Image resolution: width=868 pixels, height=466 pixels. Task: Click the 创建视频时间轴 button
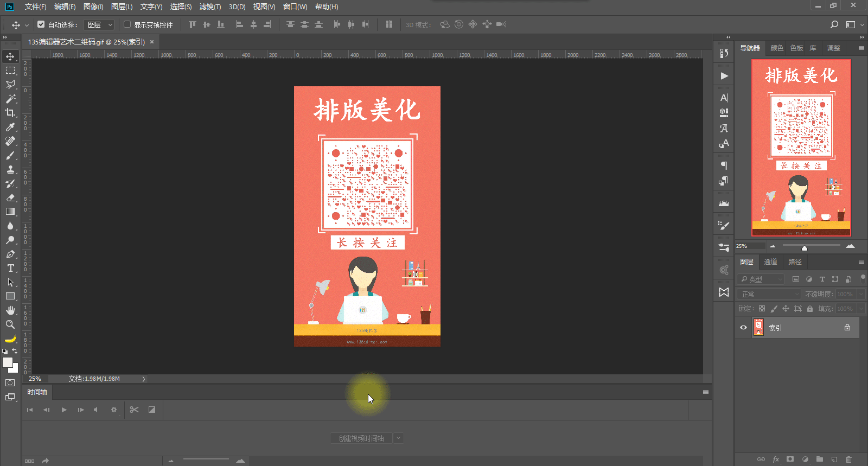(361, 438)
